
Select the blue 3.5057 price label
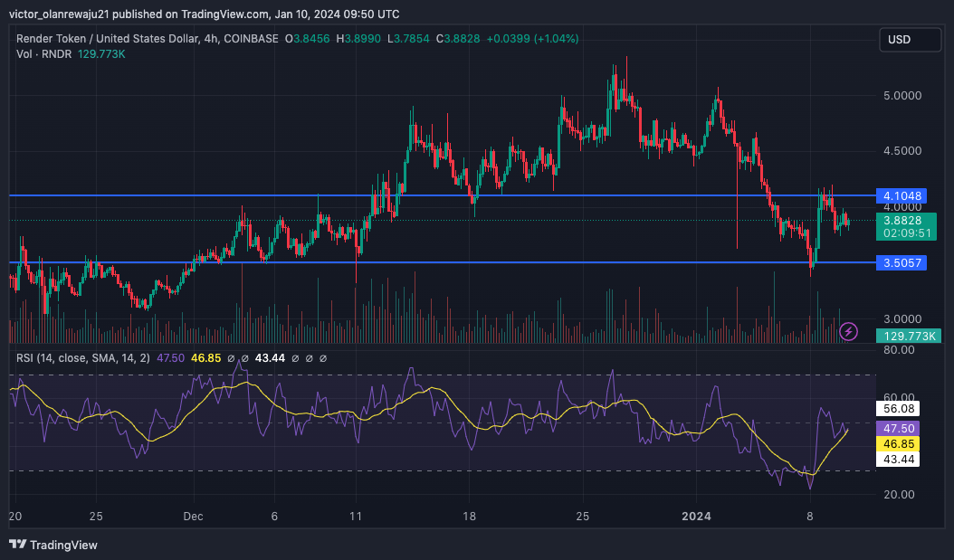[x=902, y=262]
